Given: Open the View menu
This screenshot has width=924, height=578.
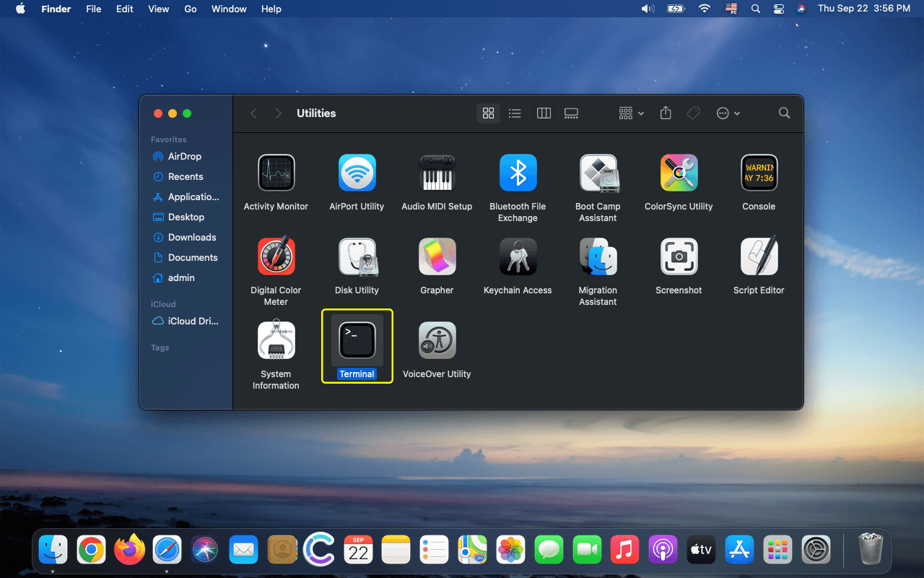Looking at the screenshot, I should tap(158, 9).
